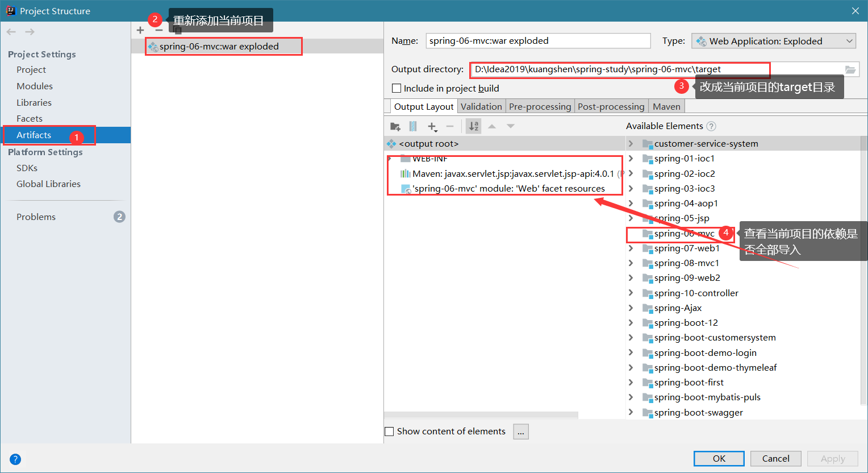868x473 pixels.
Task: Select spring-09-web2 in Available Elements
Action: pos(687,277)
